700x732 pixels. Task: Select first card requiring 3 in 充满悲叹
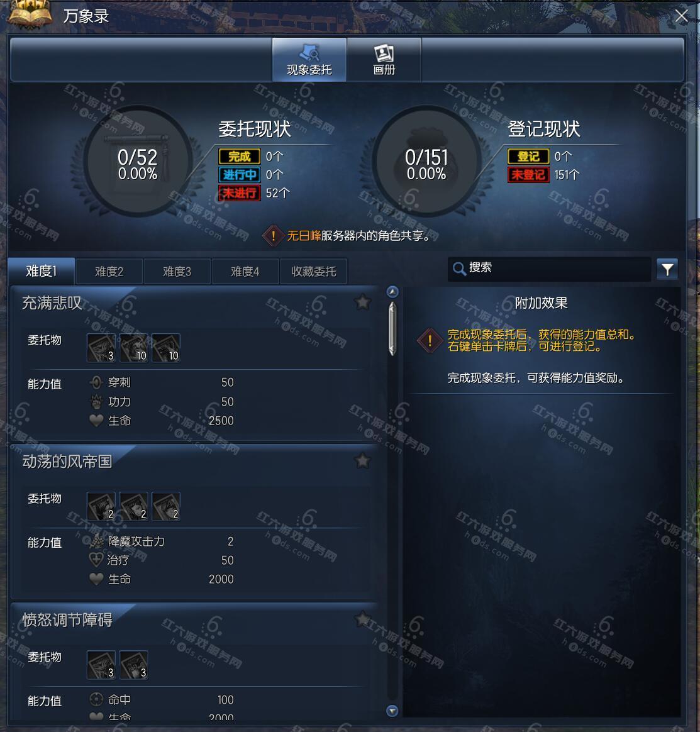pos(101,348)
